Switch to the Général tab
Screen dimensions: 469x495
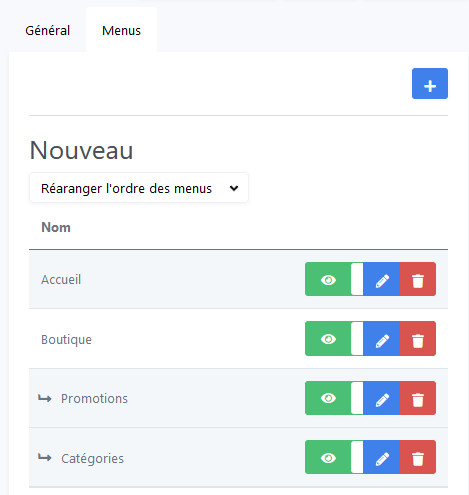click(x=48, y=30)
